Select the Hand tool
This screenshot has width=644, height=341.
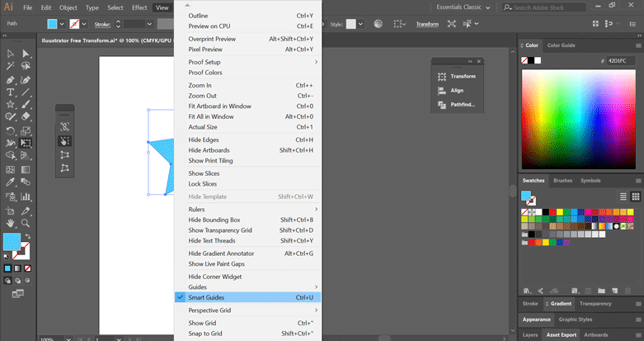(10, 224)
